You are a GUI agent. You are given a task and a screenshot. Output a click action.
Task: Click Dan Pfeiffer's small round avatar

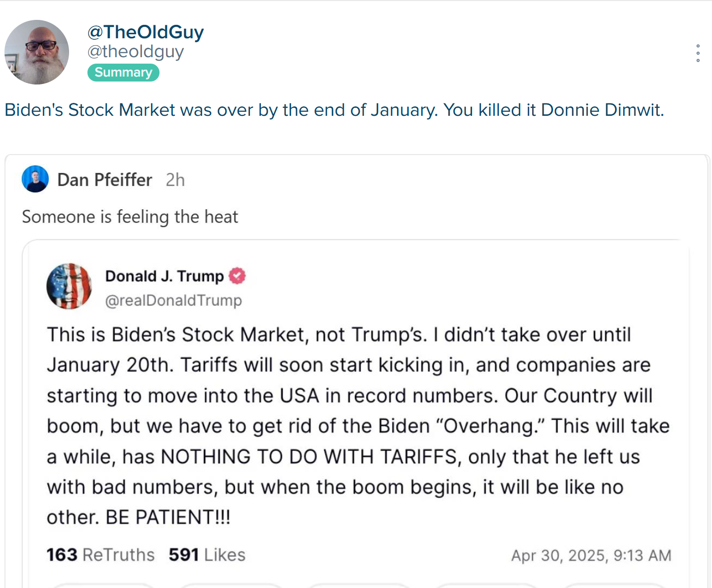pyautogui.click(x=35, y=179)
